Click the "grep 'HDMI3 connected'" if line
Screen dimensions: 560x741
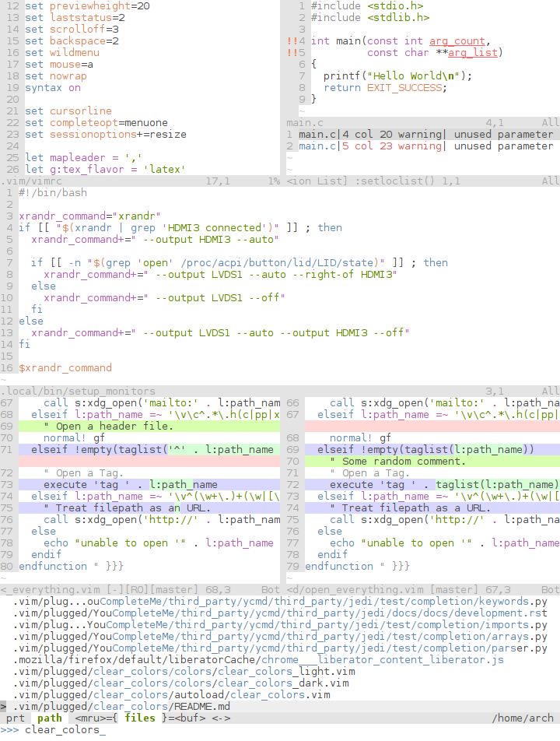(x=180, y=228)
